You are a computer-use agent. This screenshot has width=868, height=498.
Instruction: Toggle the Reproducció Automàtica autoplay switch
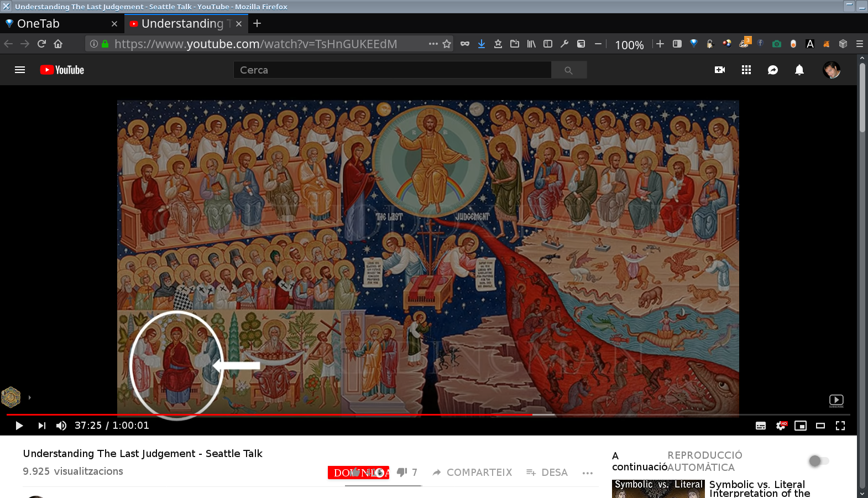pos(819,461)
